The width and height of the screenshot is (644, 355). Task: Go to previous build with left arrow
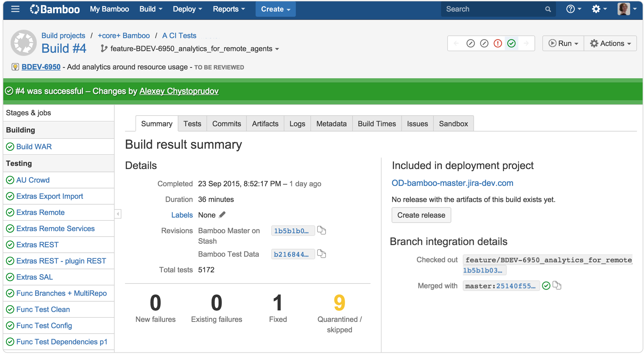coord(456,43)
